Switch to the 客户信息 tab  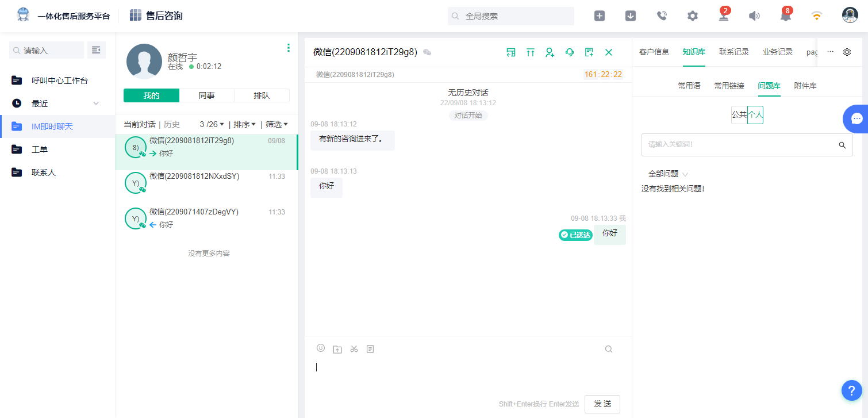point(654,52)
